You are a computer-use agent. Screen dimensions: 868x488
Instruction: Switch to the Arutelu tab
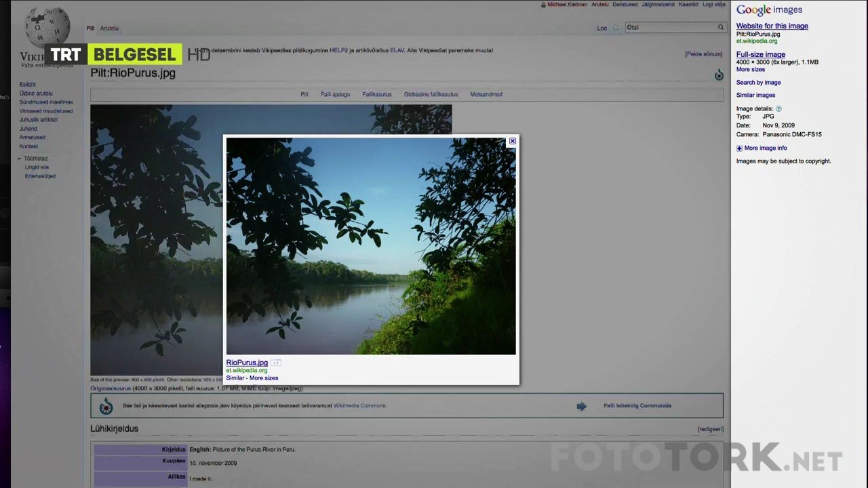pos(109,28)
